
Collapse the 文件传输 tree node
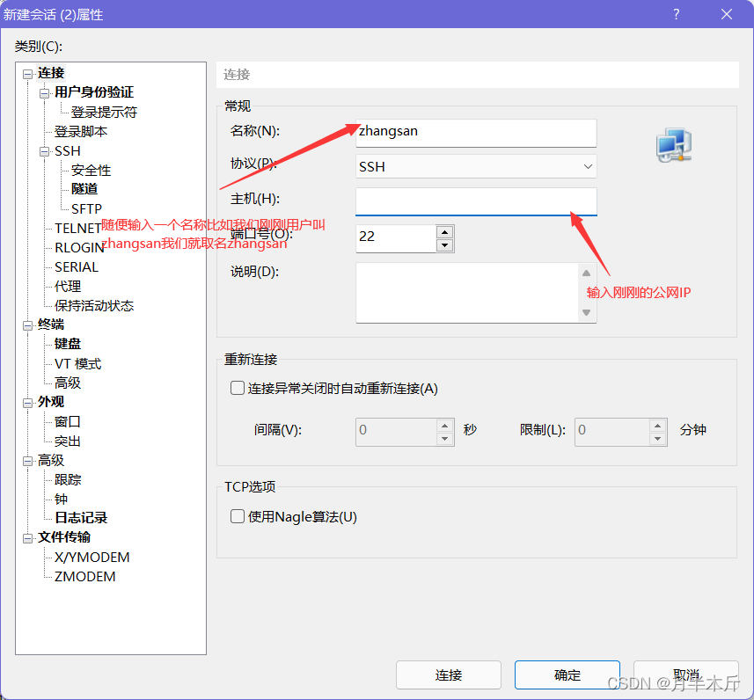click(27, 538)
